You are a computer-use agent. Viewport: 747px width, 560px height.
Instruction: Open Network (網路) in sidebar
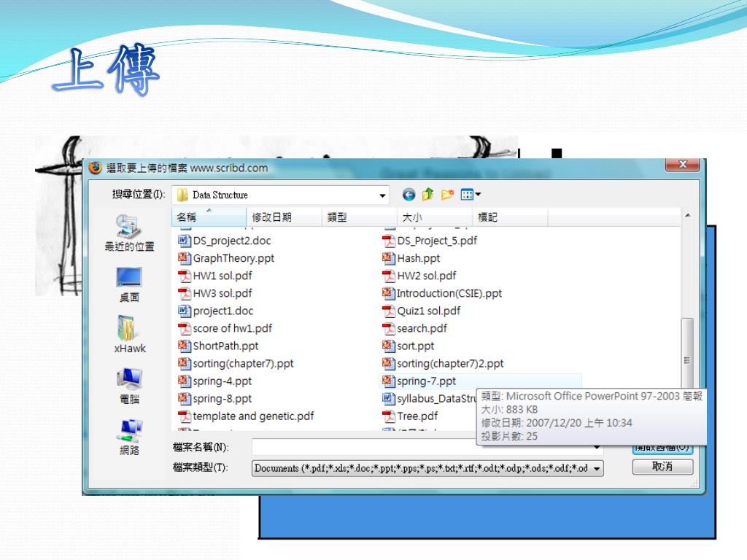pos(129,437)
